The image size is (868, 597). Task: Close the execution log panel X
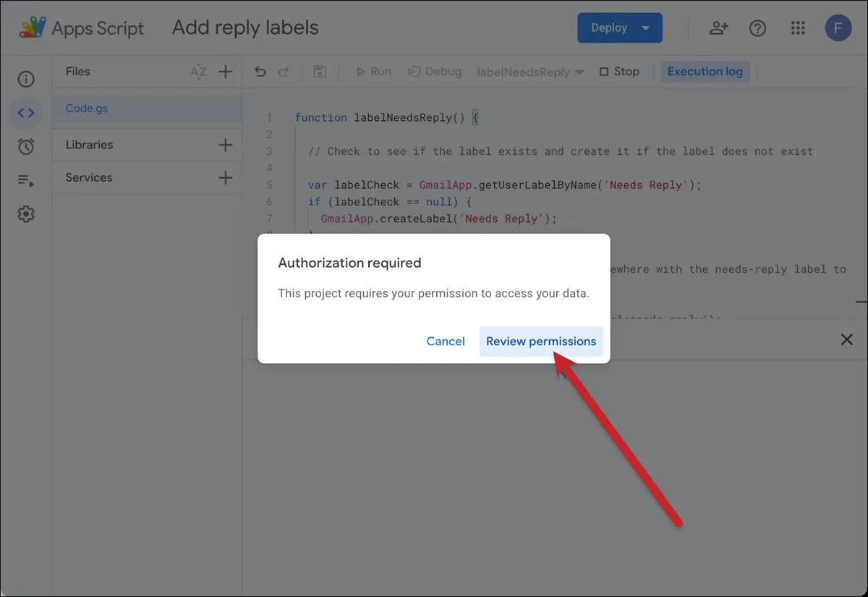click(x=847, y=339)
